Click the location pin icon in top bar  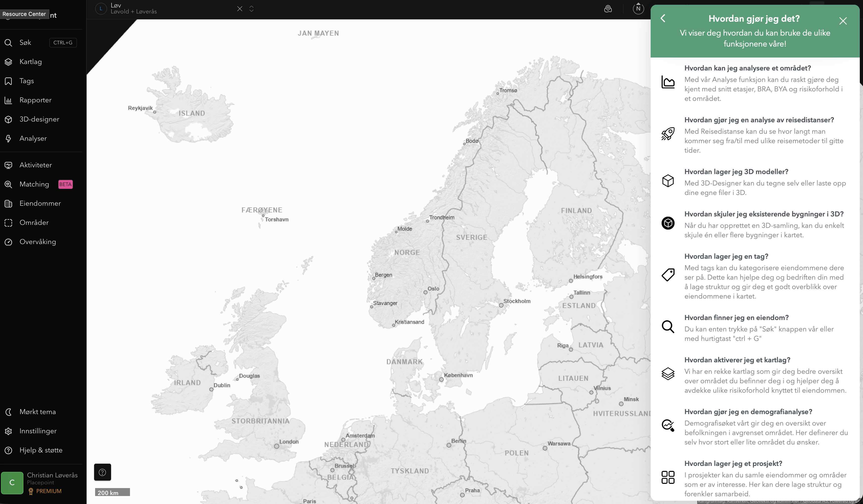608,9
